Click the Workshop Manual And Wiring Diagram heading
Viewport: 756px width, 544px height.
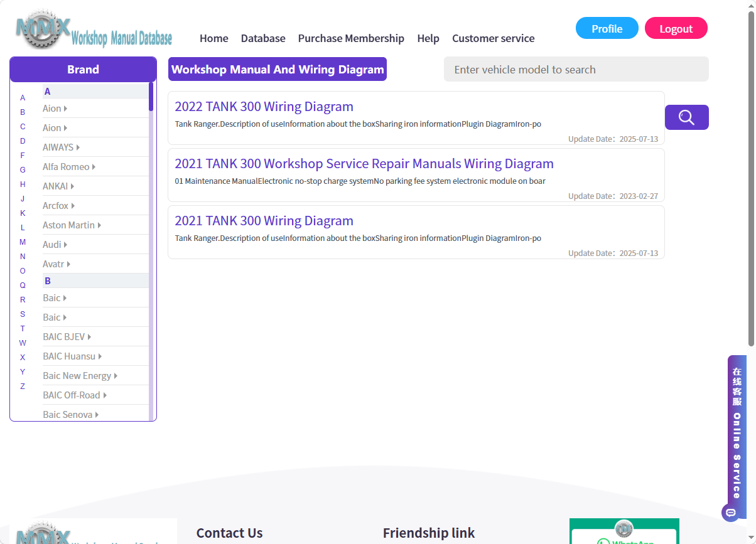[278, 69]
